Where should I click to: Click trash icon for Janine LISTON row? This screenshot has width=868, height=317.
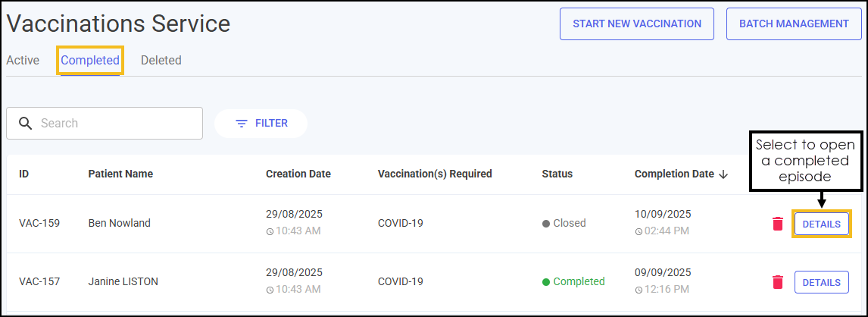778,282
